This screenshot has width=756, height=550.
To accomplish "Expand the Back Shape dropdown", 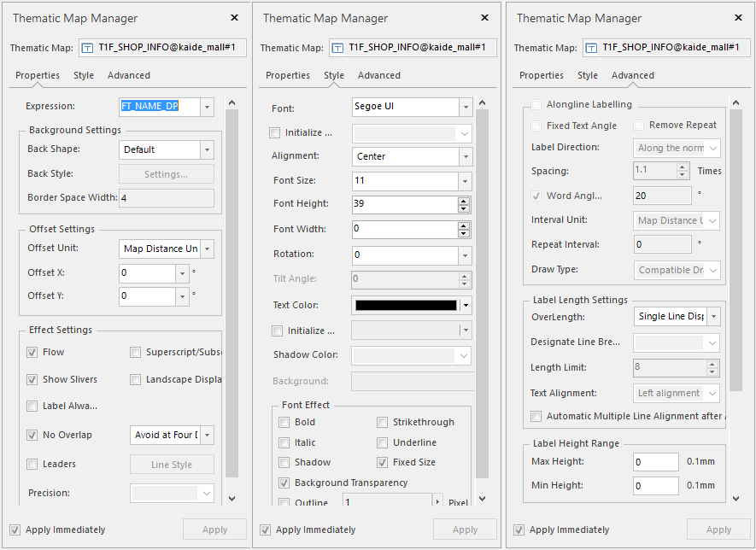I will pyautogui.click(x=207, y=149).
